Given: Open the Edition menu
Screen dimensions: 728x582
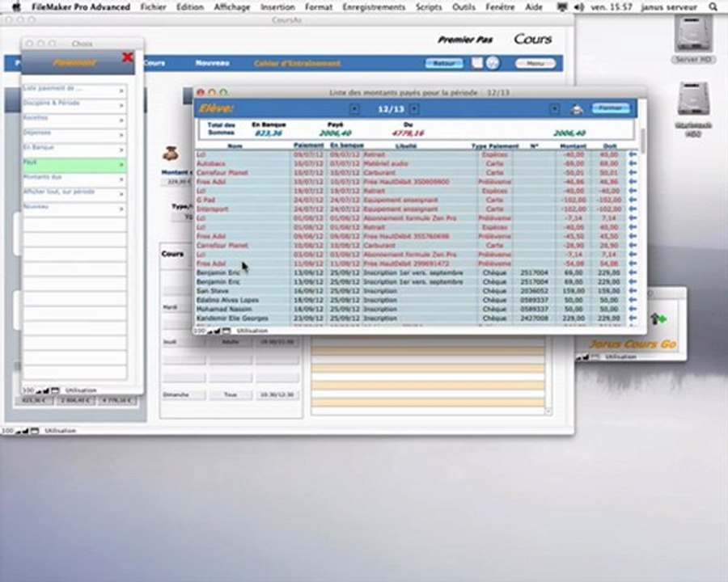Looking at the screenshot, I should click(x=190, y=7).
